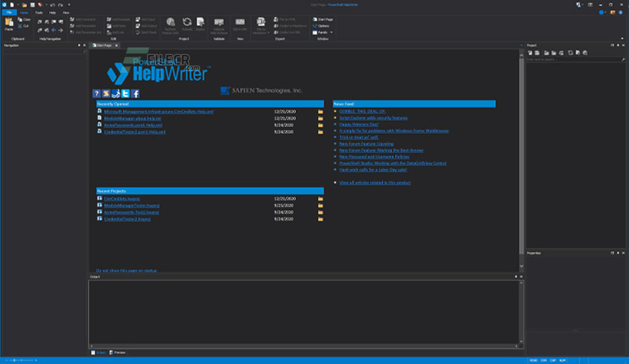
Task: Switch to the View ribbon tab
Action: coord(65,13)
